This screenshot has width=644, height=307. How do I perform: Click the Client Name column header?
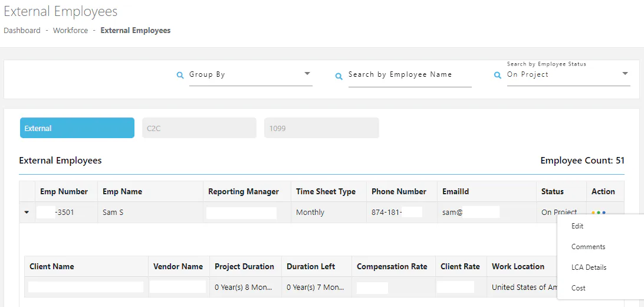pos(52,266)
